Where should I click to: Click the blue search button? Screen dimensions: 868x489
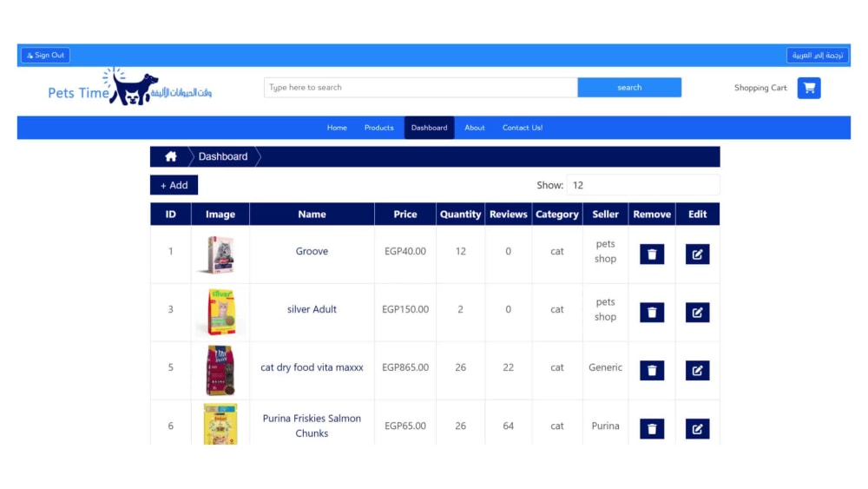629,88
